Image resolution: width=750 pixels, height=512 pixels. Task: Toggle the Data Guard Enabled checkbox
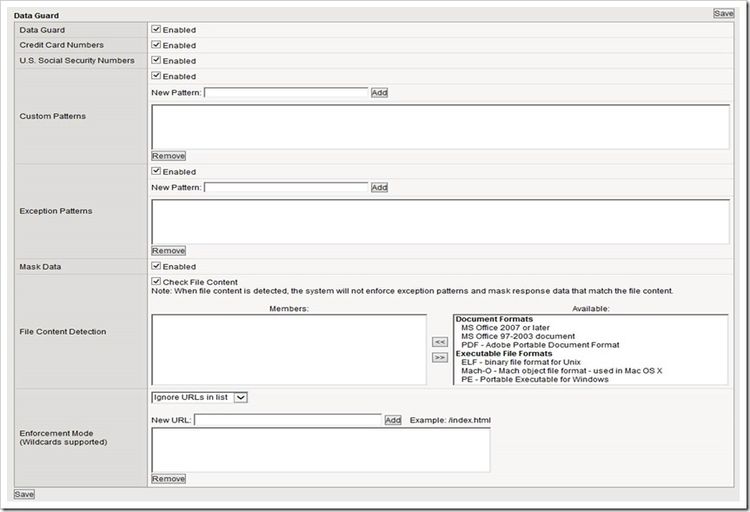click(x=156, y=29)
